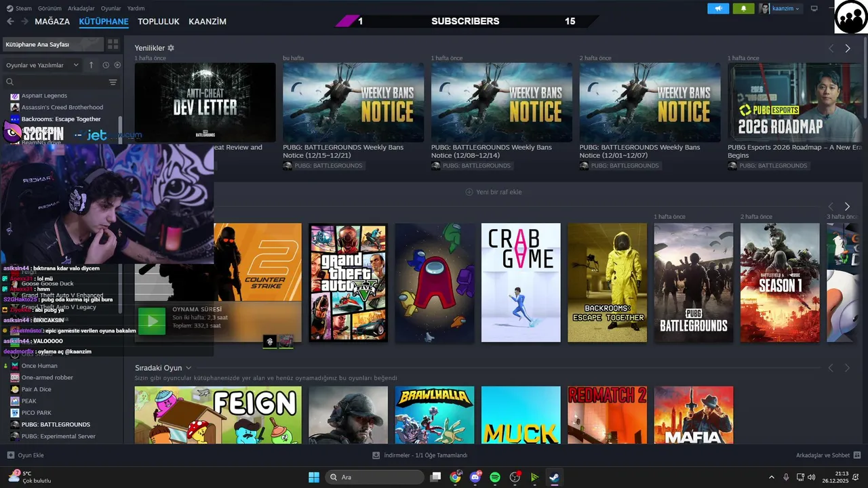The height and width of the screenshot is (488, 868).
Task: Select the Backrooms: Escape Together cover
Action: click(607, 283)
